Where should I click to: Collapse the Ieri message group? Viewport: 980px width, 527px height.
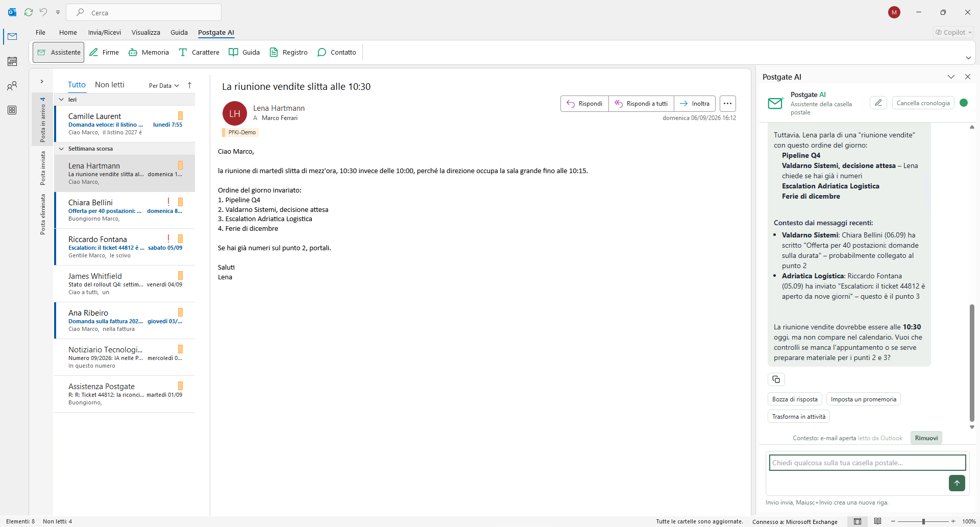click(x=61, y=100)
